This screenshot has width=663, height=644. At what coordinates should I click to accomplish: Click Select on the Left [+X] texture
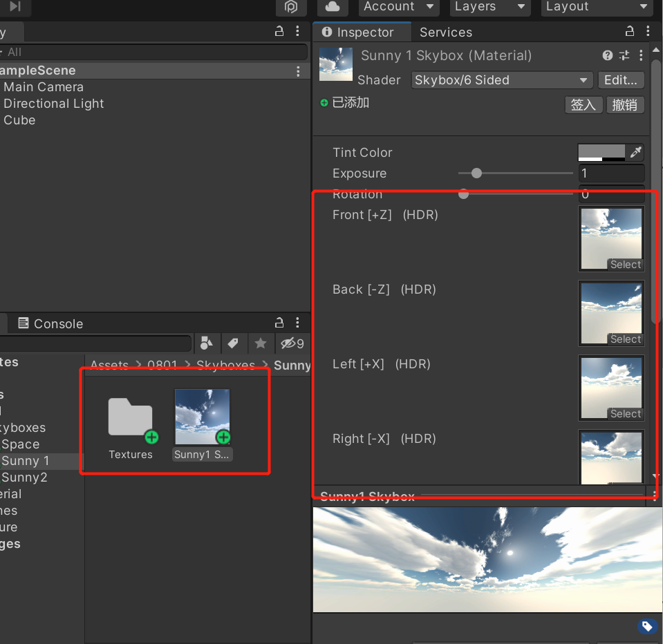(x=625, y=414)
